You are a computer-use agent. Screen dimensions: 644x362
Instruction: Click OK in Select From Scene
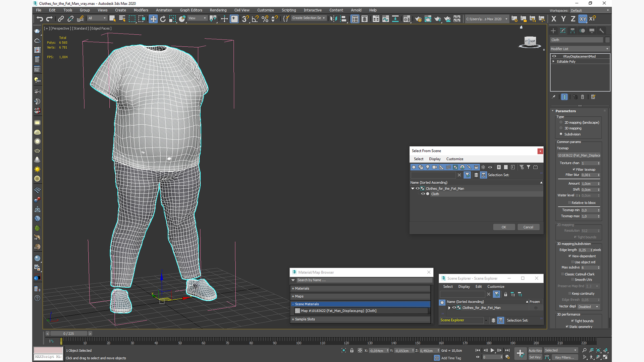(504, 227)
